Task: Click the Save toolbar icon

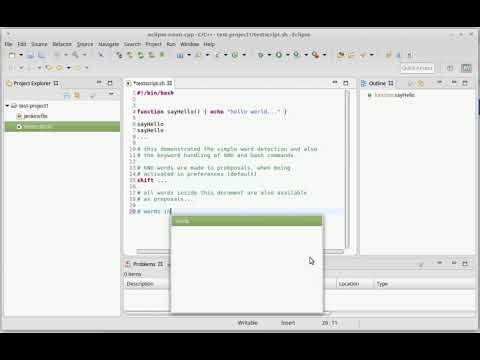Action: pos(30,55)
